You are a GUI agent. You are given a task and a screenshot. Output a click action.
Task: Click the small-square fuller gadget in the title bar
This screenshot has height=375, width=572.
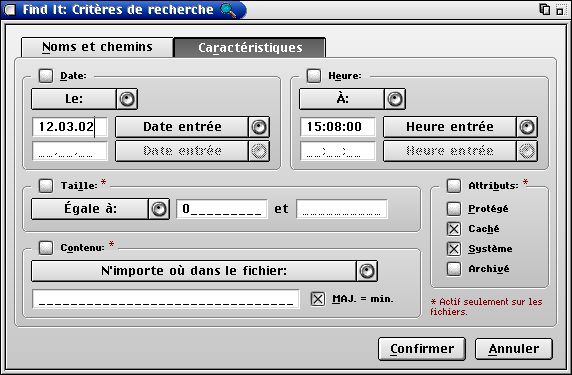point(560,10)
